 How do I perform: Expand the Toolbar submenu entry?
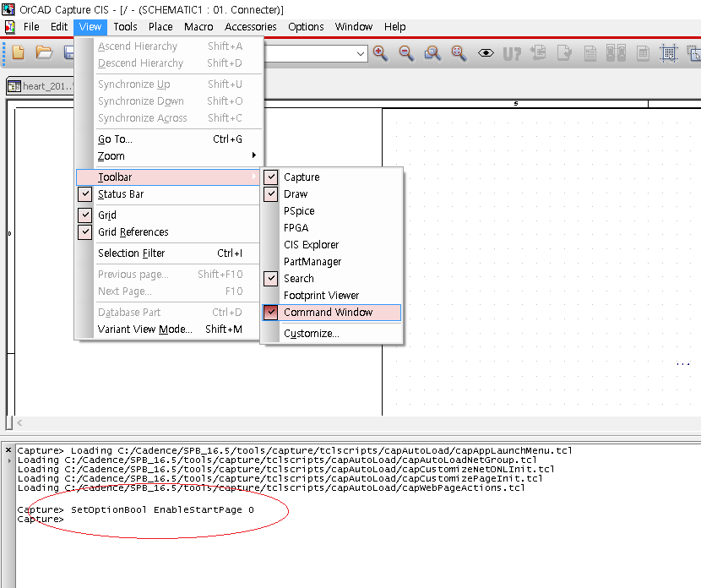tap(168, 177)
